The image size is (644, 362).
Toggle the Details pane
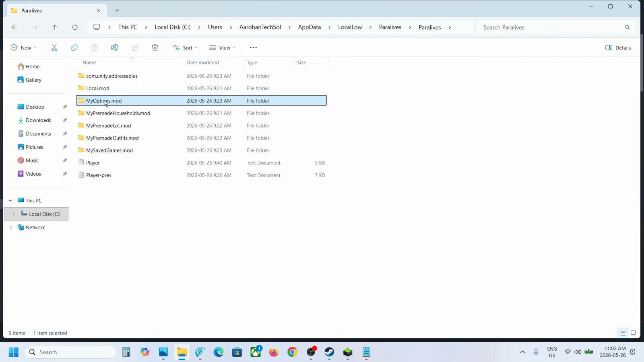pyautogui.click(x=618, y=48)
